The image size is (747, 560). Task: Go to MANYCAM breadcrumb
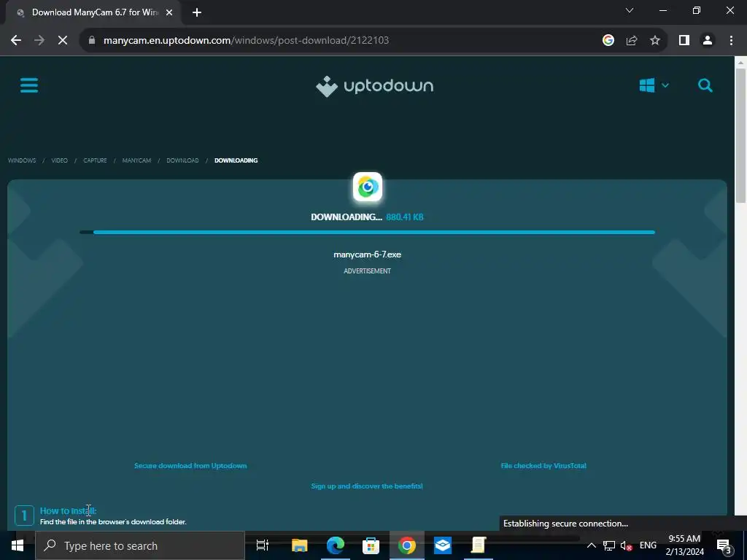point(136,160)
